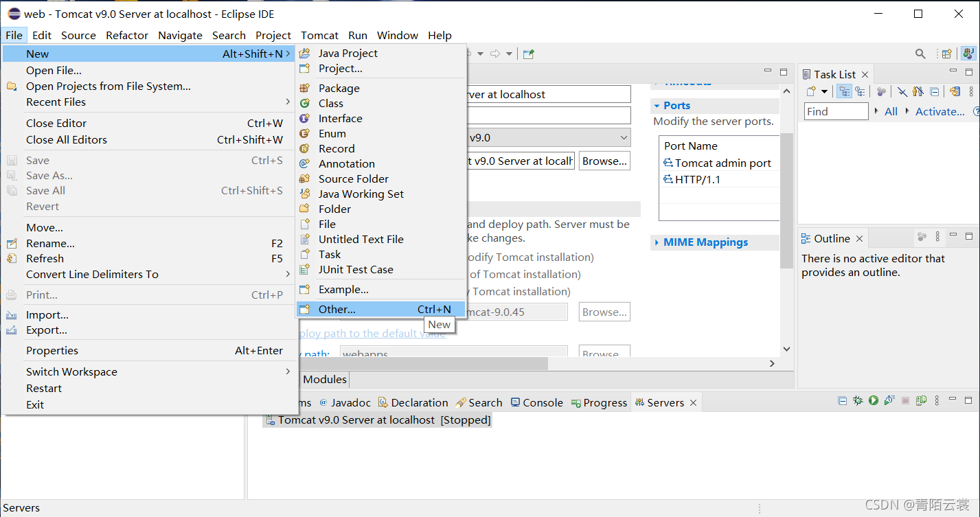Collapse all tasks in Task List toolbar
The height and width of the screenshot is (517, 980).
point(935,91)
